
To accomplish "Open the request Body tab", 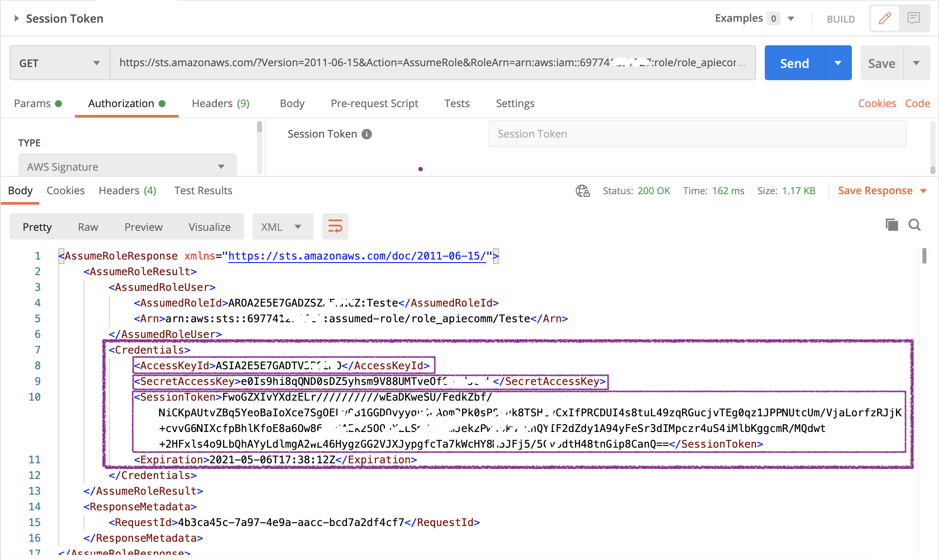I will point(292,104).
